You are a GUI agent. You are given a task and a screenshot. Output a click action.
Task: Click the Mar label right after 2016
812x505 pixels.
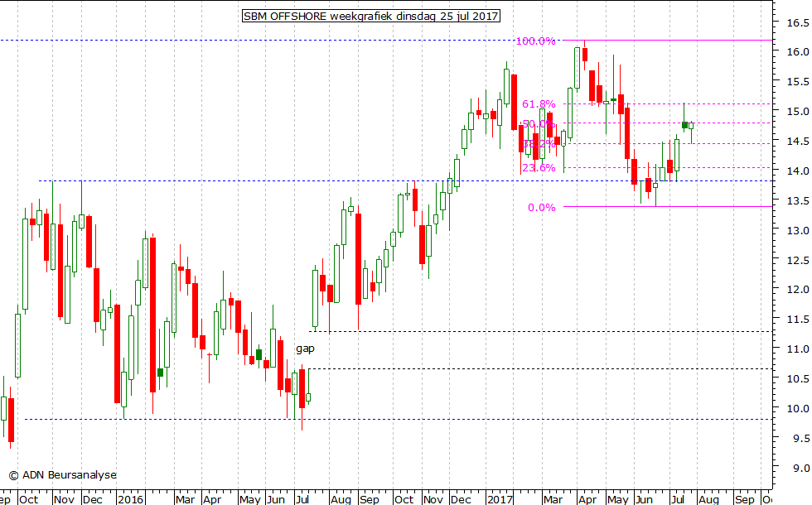pyautogui.click(x=185, y=499)
